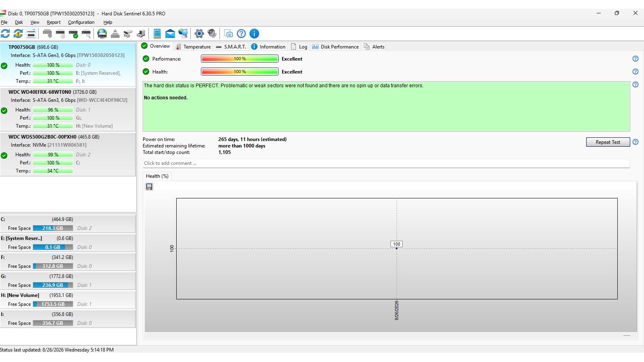Select the WDC WDS500G2B0C-00PXH0 NVMe disk
The image size is (644, 362).
[68, 154]
